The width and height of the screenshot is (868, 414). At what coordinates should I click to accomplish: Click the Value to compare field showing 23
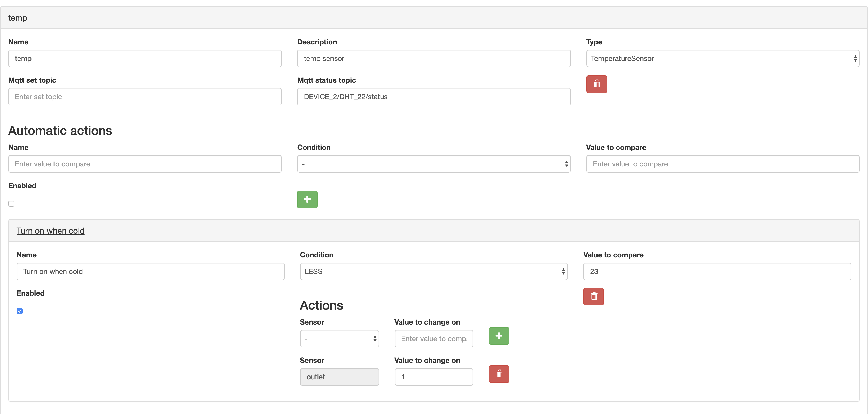click(717, 271)
